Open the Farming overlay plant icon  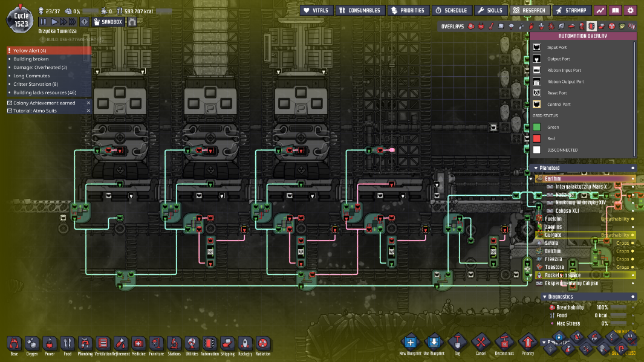[541, 26]
